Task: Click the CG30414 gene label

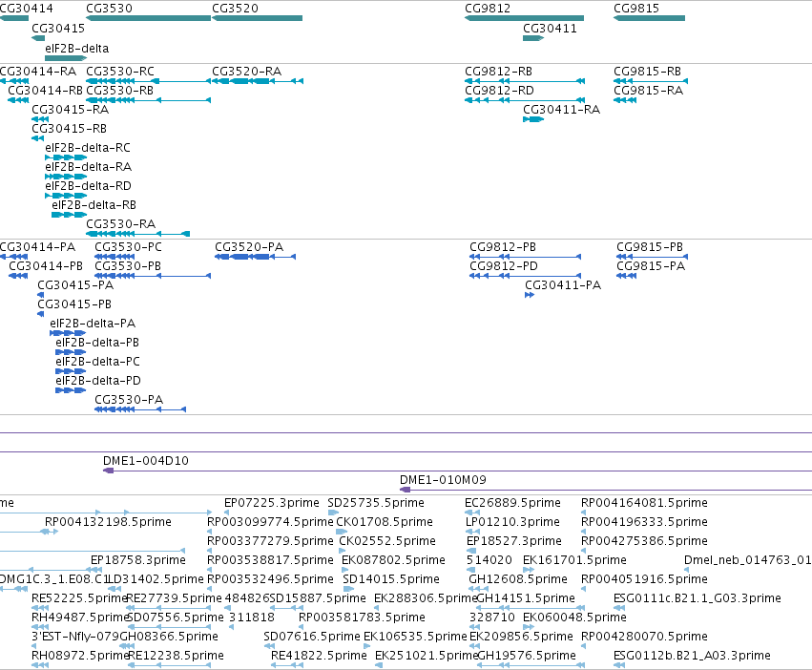Action: pos(27,9)
